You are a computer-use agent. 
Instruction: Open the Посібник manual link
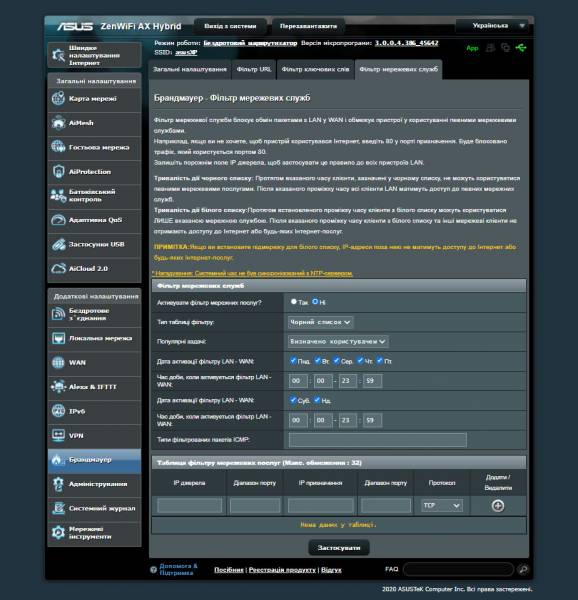coord(229,570)
